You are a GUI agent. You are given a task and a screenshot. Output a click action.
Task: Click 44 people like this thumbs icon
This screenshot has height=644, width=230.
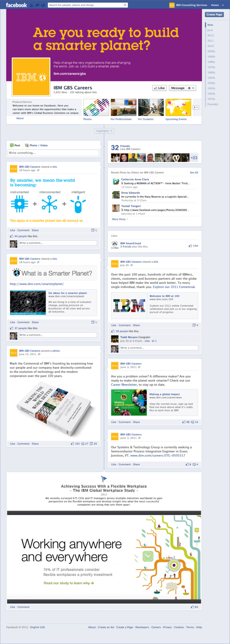12,236
